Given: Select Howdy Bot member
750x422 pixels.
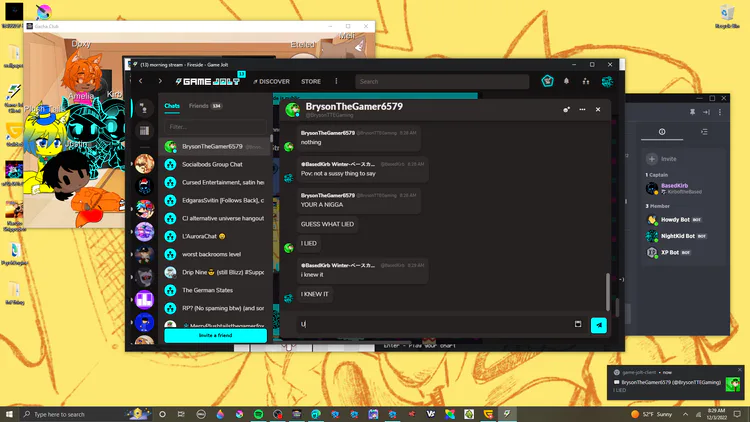Looking at the screenshot, I should (x=675, y=220).
